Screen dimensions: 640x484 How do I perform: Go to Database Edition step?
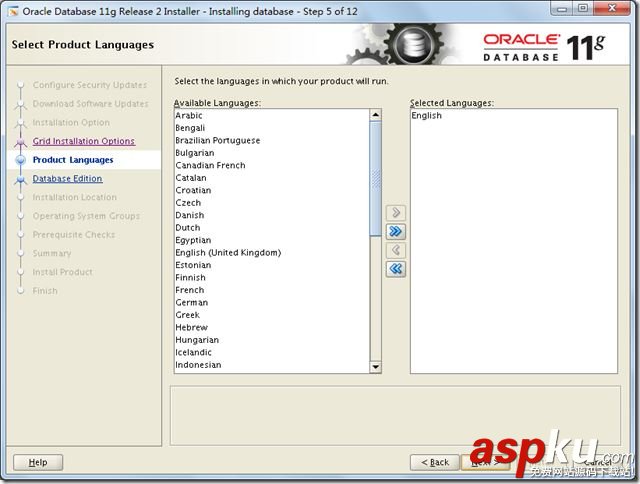coord(67,179)
